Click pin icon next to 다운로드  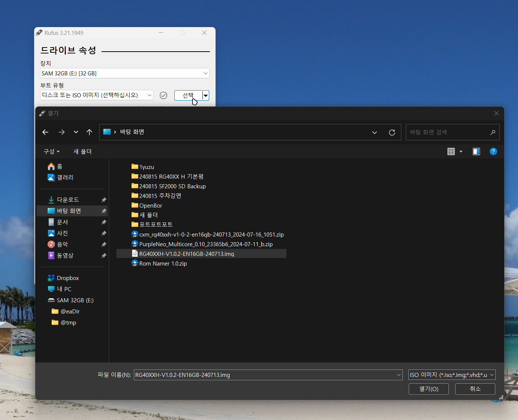point(104,200)
